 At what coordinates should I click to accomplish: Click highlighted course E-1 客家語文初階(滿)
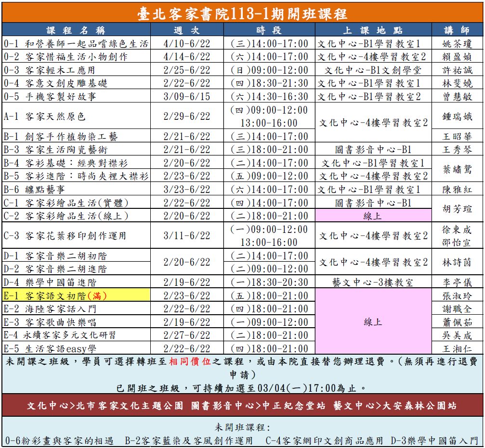point(76,295)
